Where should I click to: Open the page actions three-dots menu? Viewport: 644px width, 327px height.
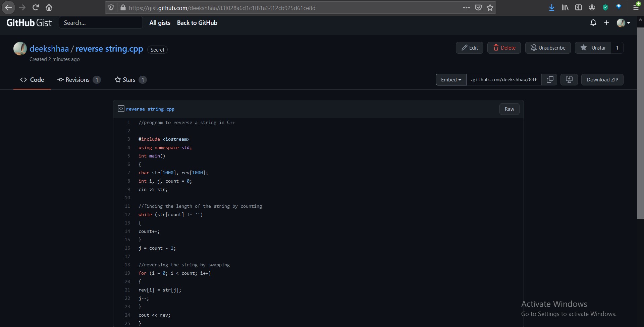pos(466,8)
